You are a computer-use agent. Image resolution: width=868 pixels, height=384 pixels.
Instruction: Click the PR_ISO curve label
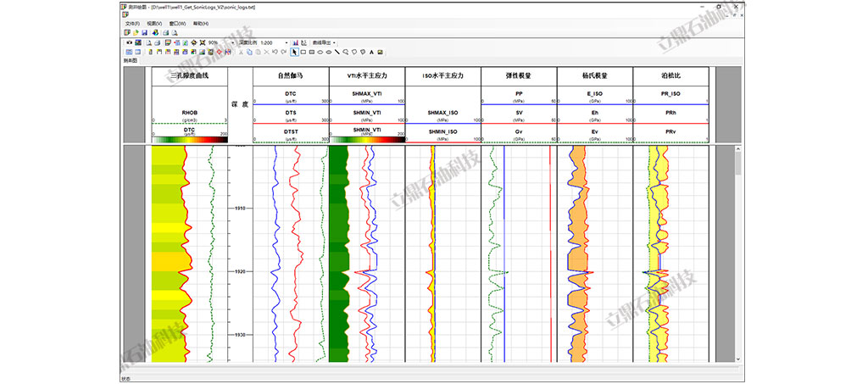click(671, 93)
